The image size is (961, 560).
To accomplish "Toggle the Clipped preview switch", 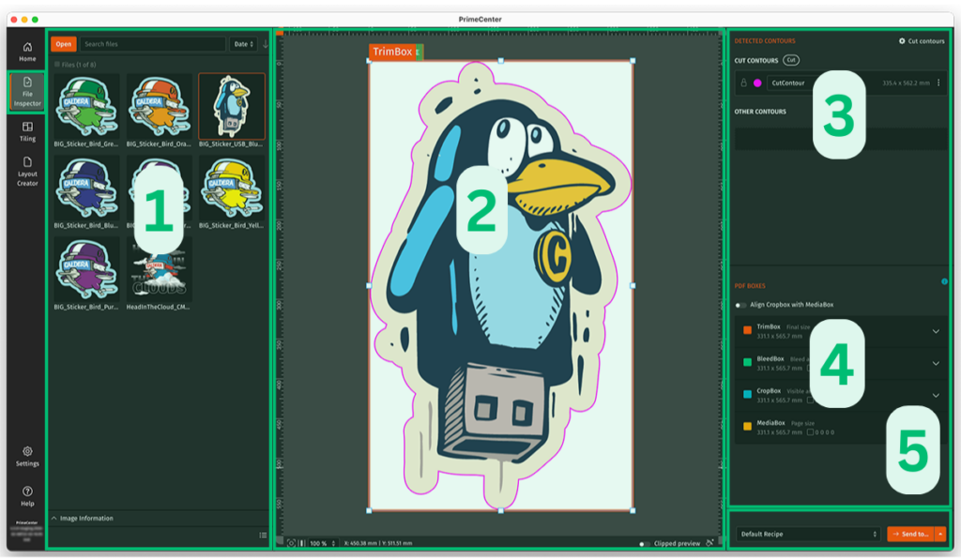I will pos(644,543).
